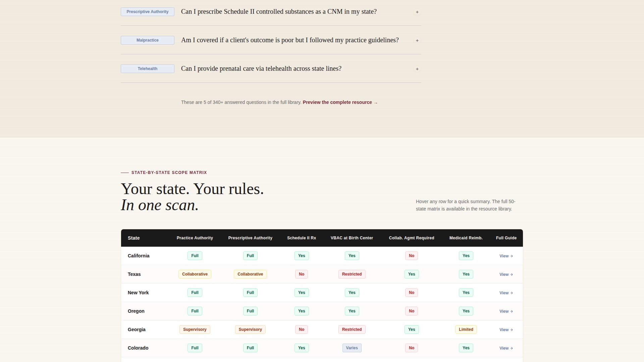Click Georgia Medicaid 'Limited' badge
644x362 pixels.
[466, 329]
